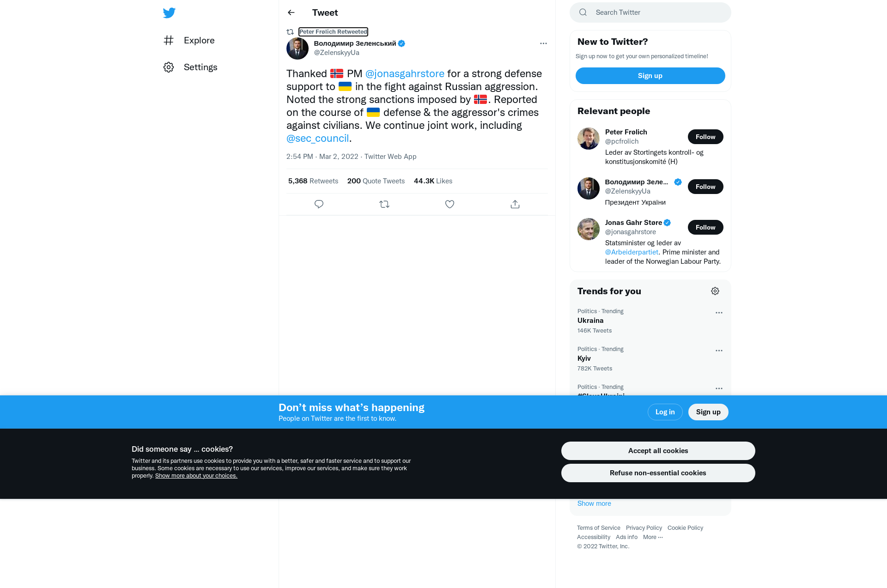This screenshot has width=887, height=588.
Task: Log in from the bottom banner
Action: point(665,412)
